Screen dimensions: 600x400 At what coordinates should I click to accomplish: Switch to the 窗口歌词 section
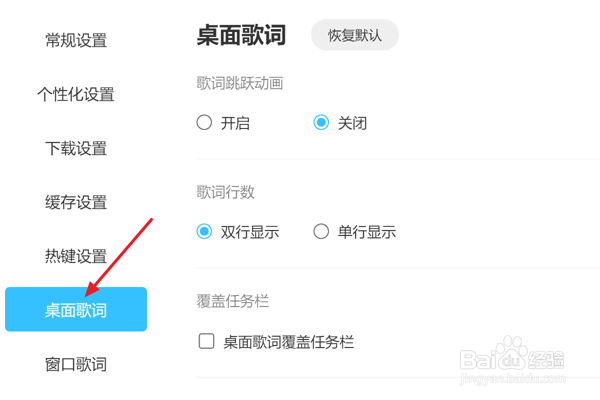[76, 364]
